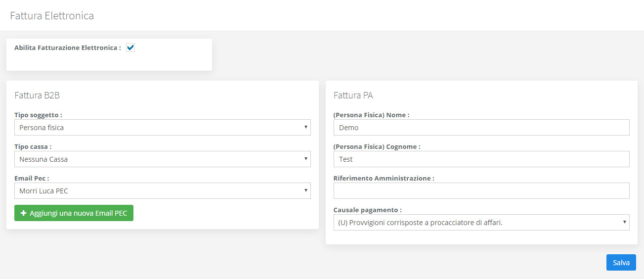Click the Tipo soggetto label
Viewport: 644px width, 279px height.
pyautogui.click(x=38, y=115)
